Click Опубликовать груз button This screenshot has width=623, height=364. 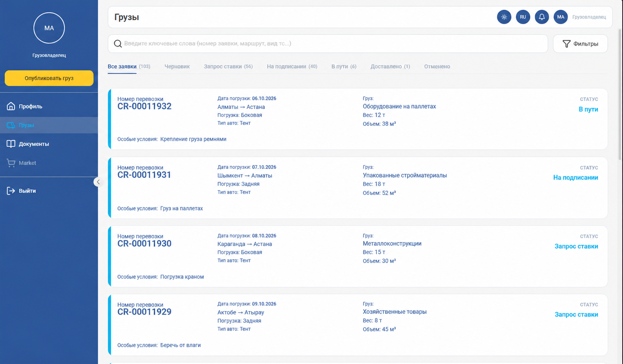(49, 78)
